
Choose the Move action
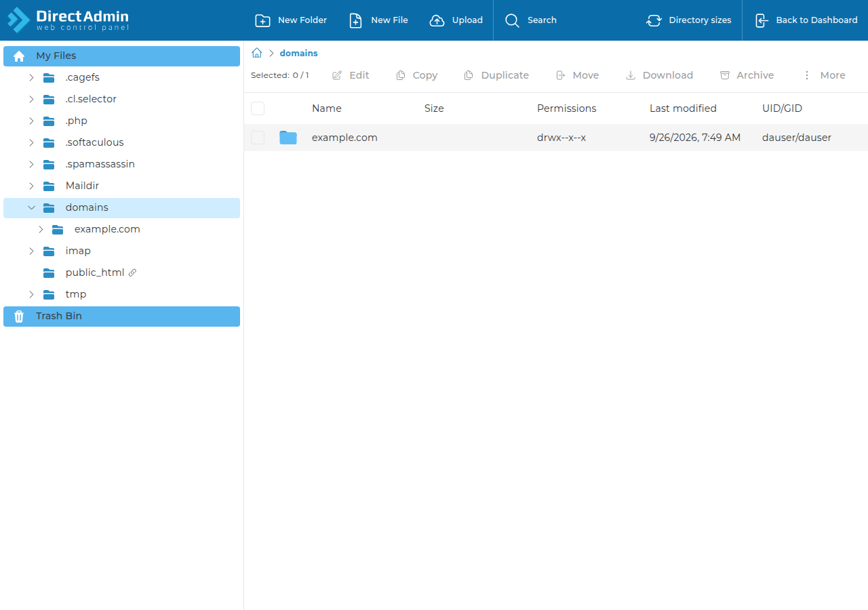point(577,75)
